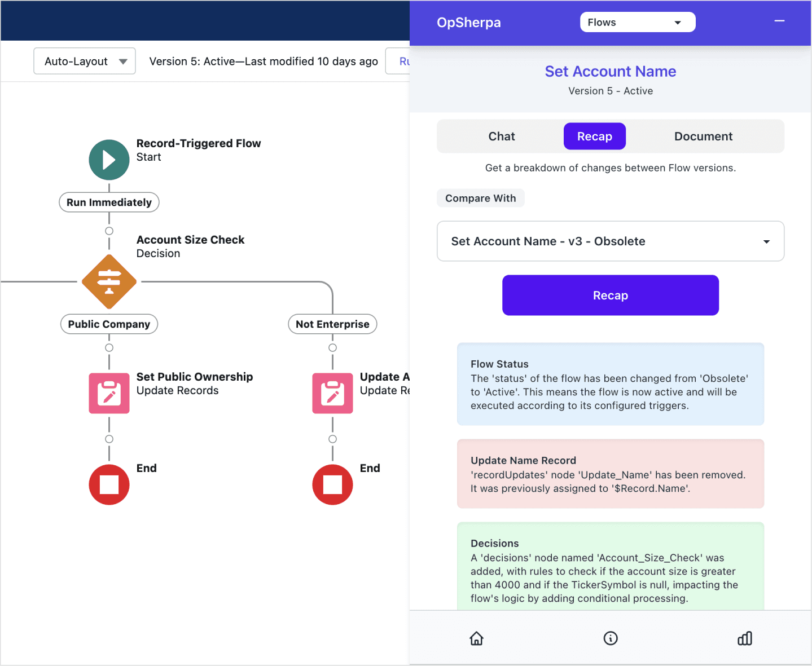Viewport: 812px width, 666px height.
Task: Switch to the Document tab
Action: [x=703, y=136]
